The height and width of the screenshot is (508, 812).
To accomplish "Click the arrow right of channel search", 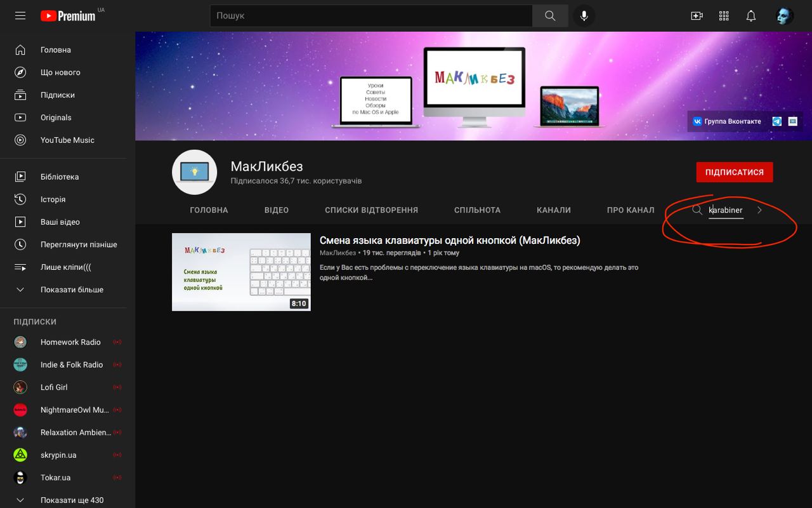I will [x=759, y=210].
